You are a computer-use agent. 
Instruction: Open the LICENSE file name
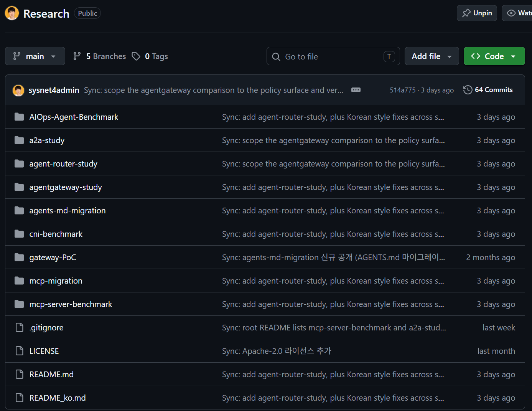coord(44,351)
